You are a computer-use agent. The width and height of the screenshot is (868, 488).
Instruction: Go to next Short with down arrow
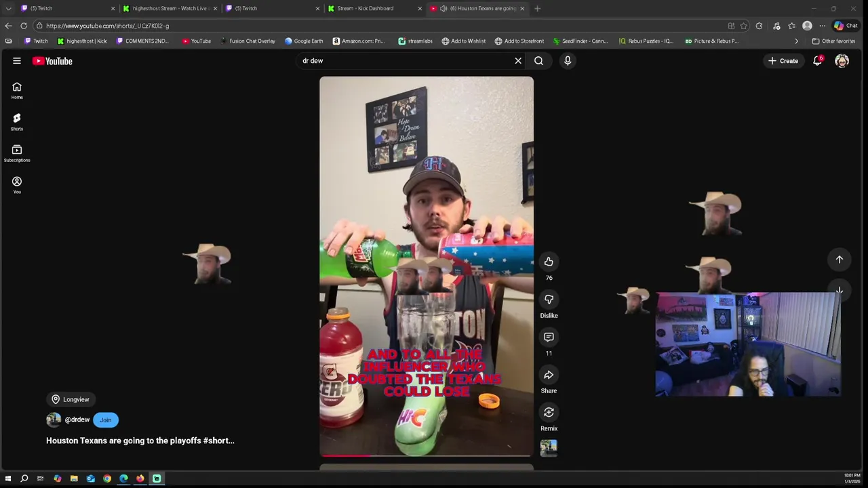pos(840,290)
